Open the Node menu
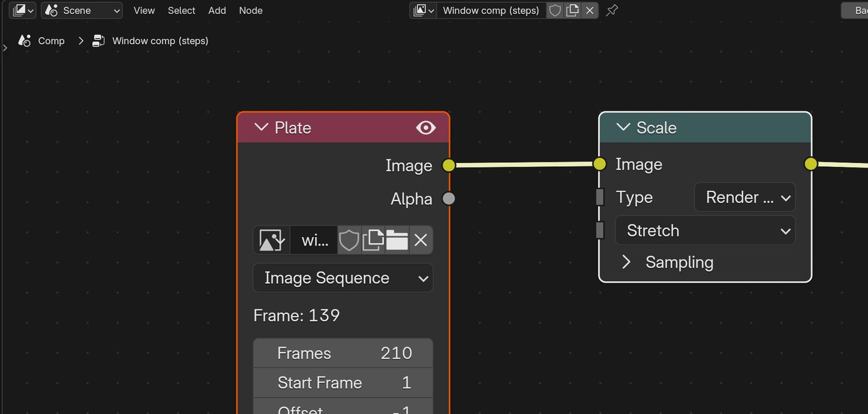868x414 pixels. [250, 10]
